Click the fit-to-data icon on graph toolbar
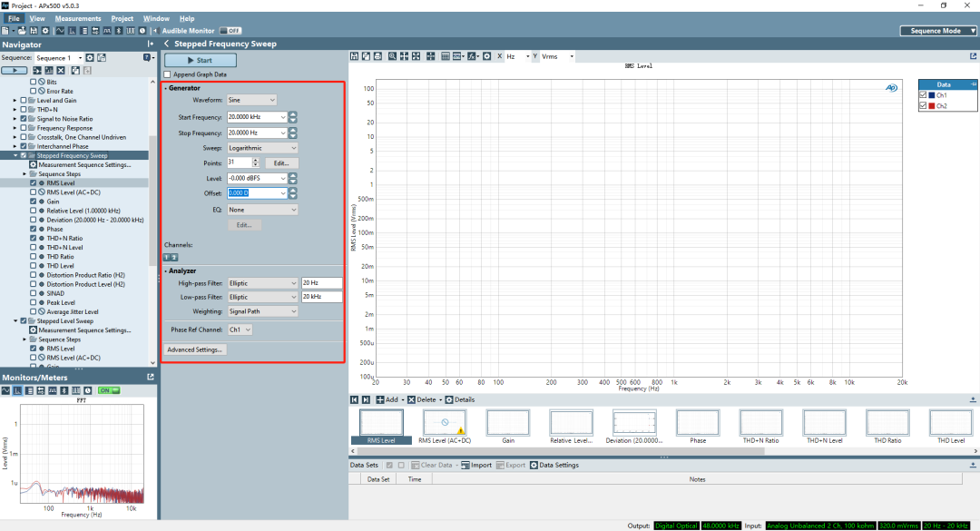The image size is (980, 531). click(431, 55)
